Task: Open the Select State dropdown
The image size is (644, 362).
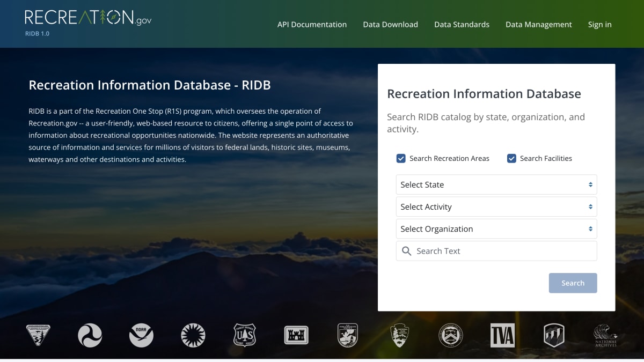Action: pos(496,184)
